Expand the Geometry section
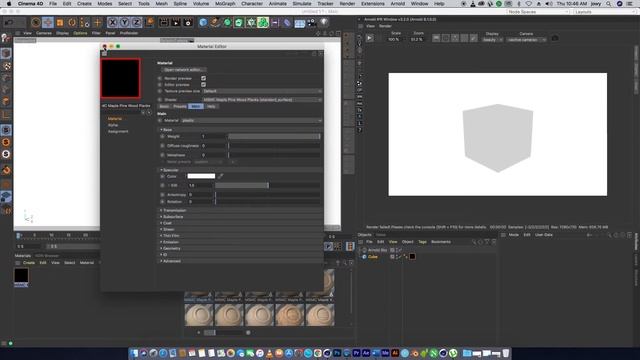The height and width of the screenshot is (360, 640). coord(170,248)
